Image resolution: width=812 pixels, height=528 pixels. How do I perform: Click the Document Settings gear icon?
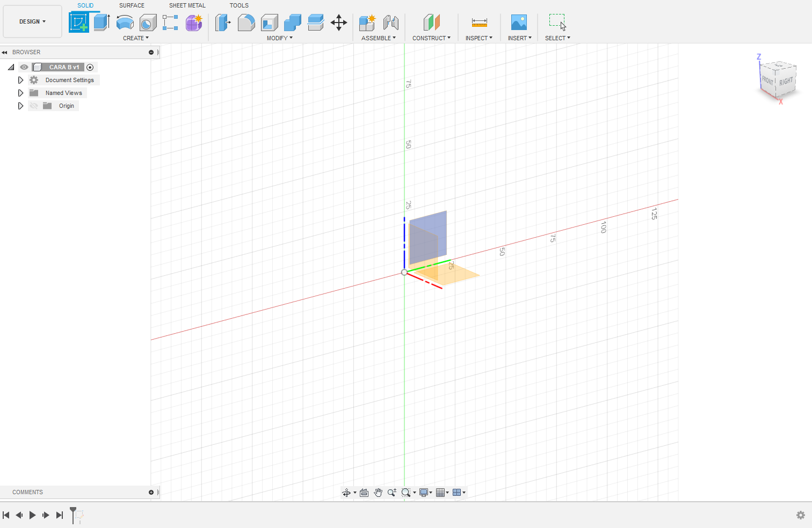(x=34, y=80)
